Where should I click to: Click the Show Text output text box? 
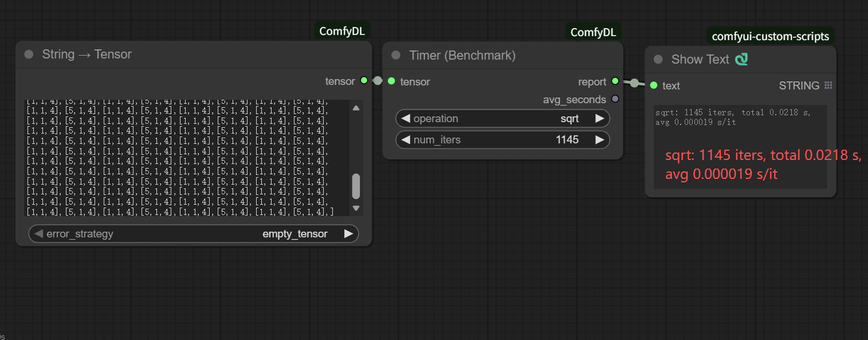point(740,147)
